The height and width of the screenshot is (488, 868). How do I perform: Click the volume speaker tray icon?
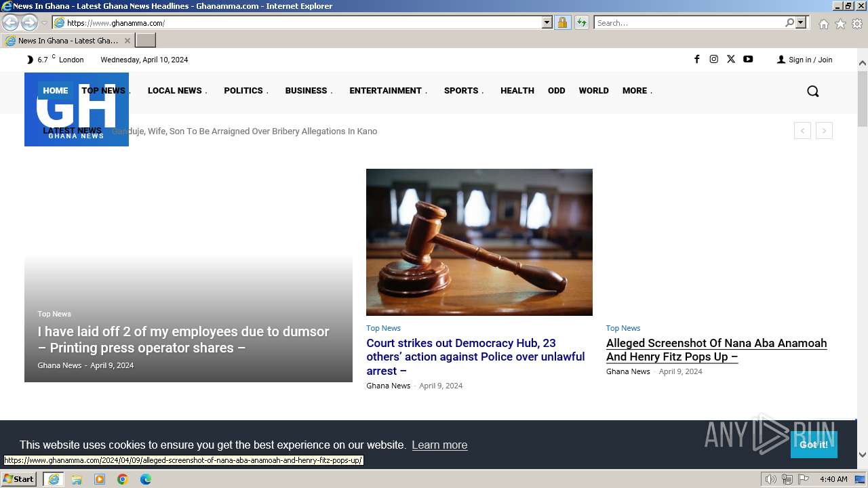[770, 479]
